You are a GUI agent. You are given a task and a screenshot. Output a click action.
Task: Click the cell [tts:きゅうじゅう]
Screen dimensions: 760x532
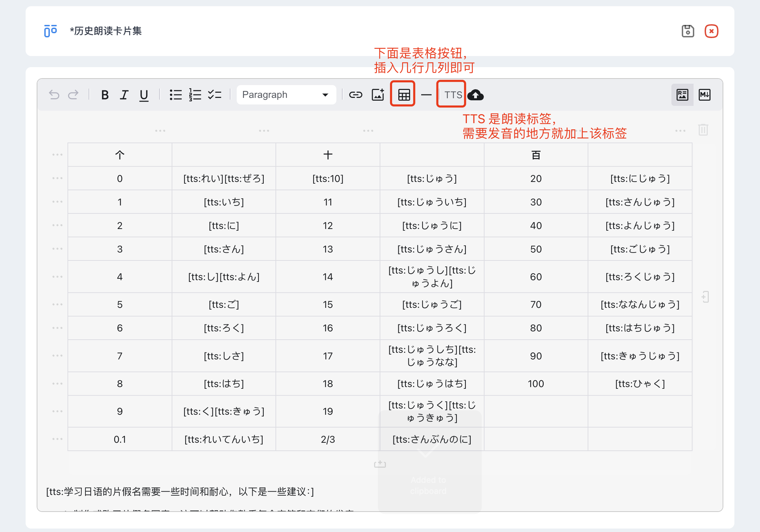click(x=640, y=356)
